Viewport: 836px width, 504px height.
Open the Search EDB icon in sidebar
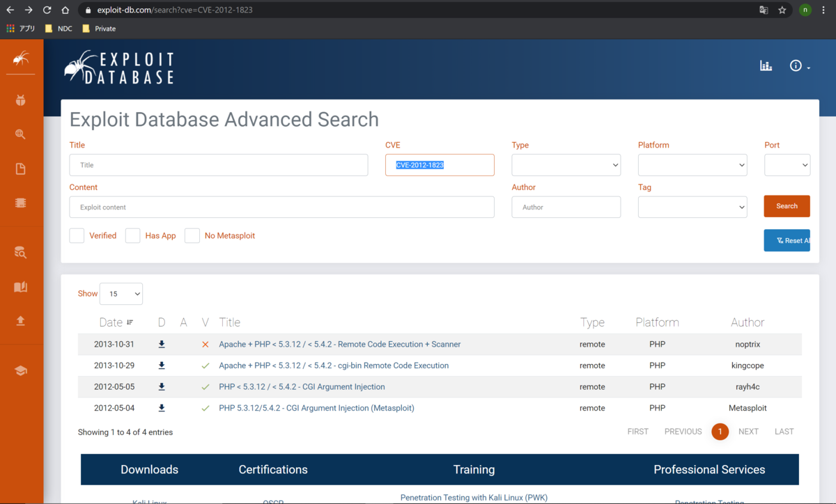pyautogui.click(x=21, y=252)
